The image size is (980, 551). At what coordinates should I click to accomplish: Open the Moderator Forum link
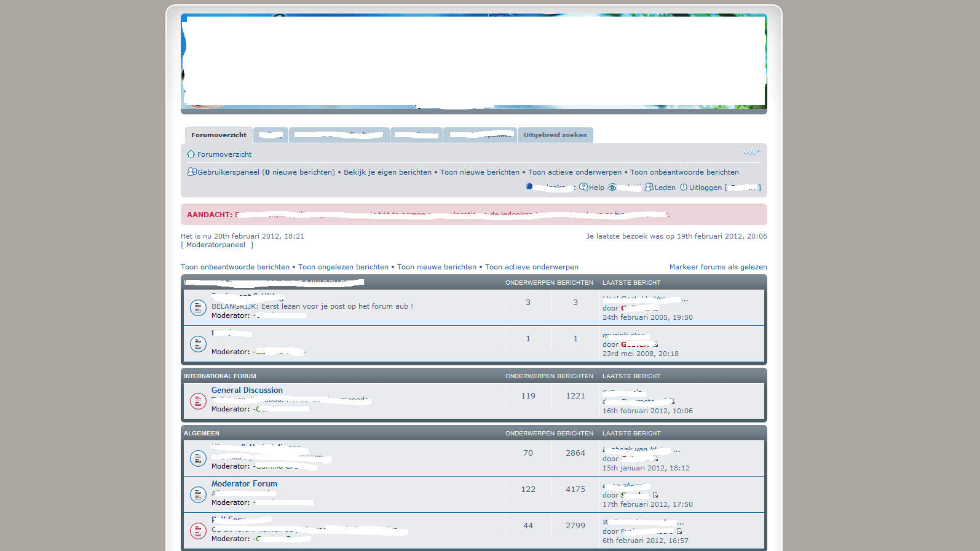pos(244,483)
